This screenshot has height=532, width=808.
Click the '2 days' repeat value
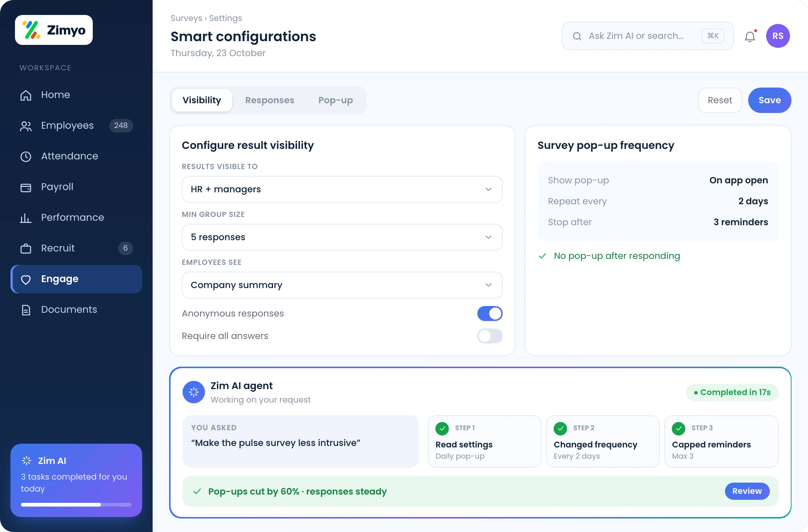tap(753, 201)
